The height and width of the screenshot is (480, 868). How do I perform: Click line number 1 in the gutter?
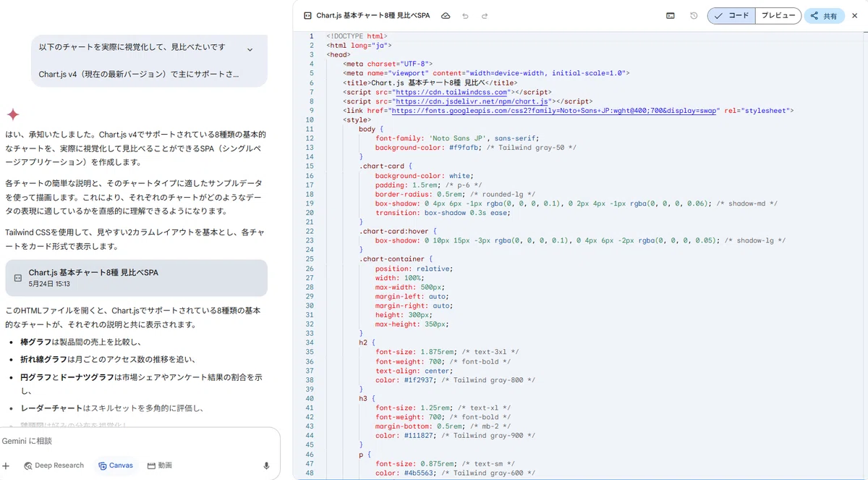tap(311, 36)
